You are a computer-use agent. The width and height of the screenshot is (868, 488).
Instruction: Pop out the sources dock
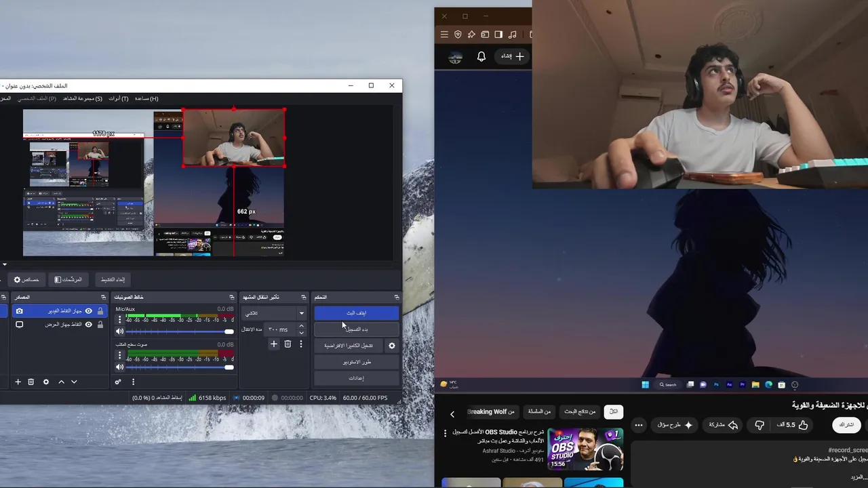pos(104,297)
